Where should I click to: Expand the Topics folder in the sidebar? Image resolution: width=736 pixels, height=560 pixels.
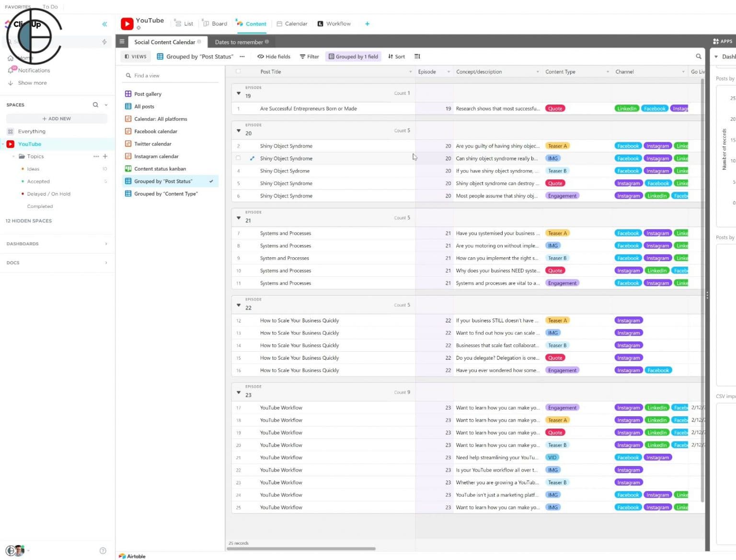coord(13,156)
